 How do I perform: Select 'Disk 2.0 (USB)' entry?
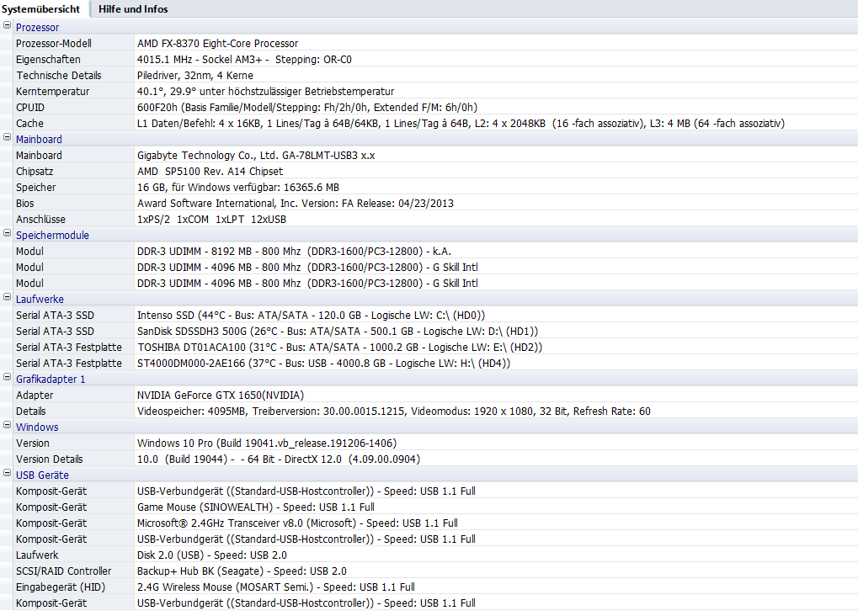pyautogui.click(x=212, y=555)
